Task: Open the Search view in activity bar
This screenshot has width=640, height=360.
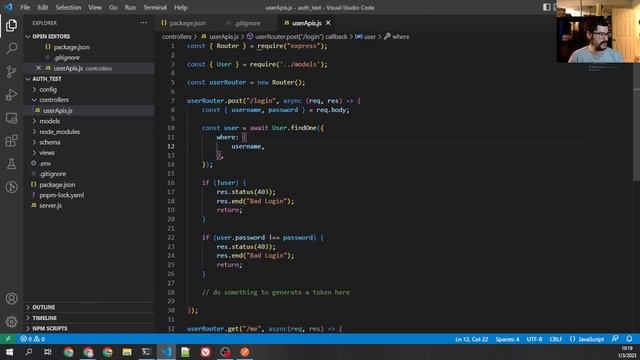Action: 11,48
